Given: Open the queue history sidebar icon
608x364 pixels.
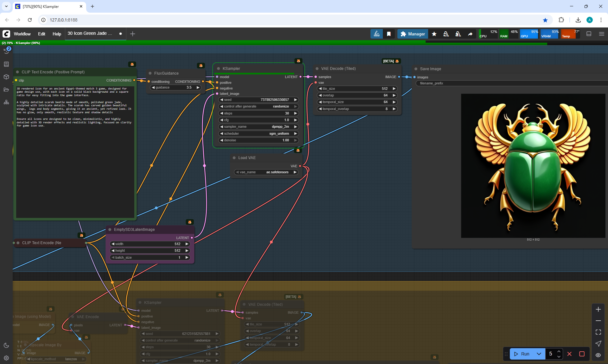Looking at the screenshot, I should pyautogui.click(x=6, y=51).
